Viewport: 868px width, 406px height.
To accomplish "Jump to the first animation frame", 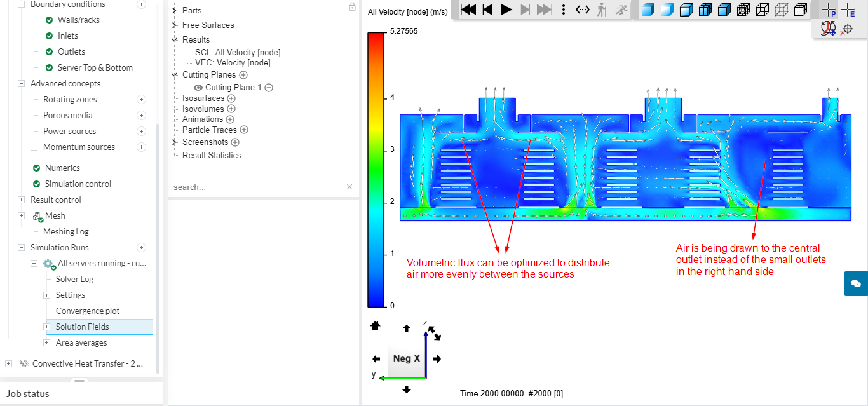I will (468, 10).
